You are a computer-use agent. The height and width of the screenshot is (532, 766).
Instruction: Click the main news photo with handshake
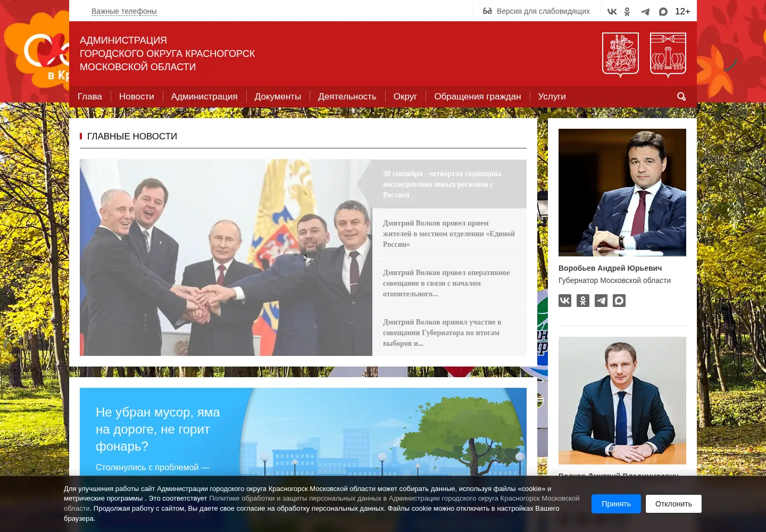click(x=226, y=257)
